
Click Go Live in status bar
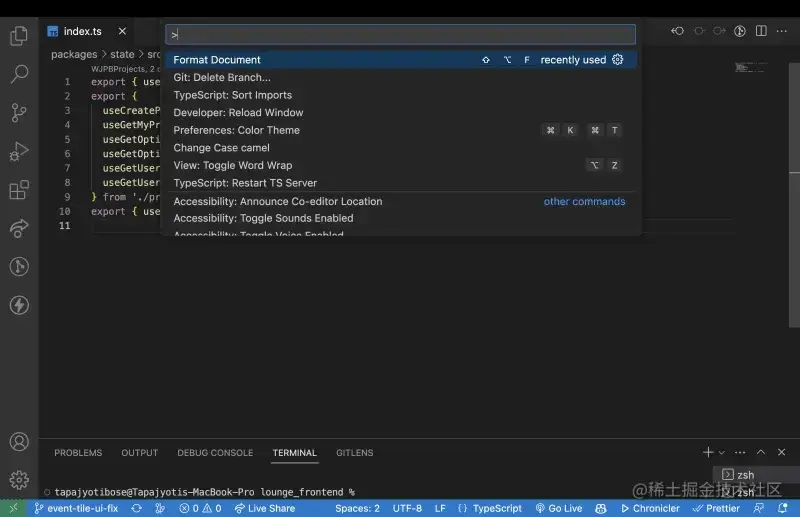(559, 508)
